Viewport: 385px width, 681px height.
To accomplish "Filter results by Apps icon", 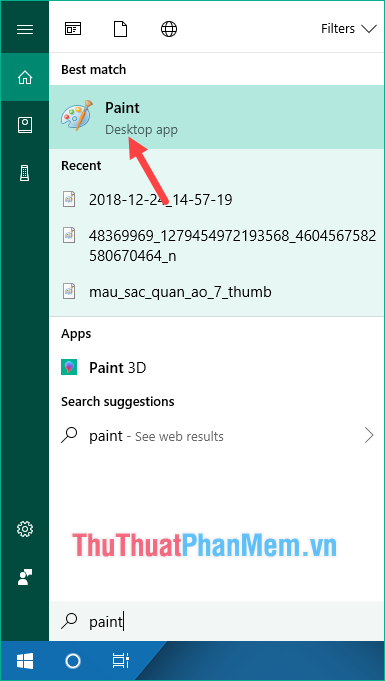I will 73,29.
